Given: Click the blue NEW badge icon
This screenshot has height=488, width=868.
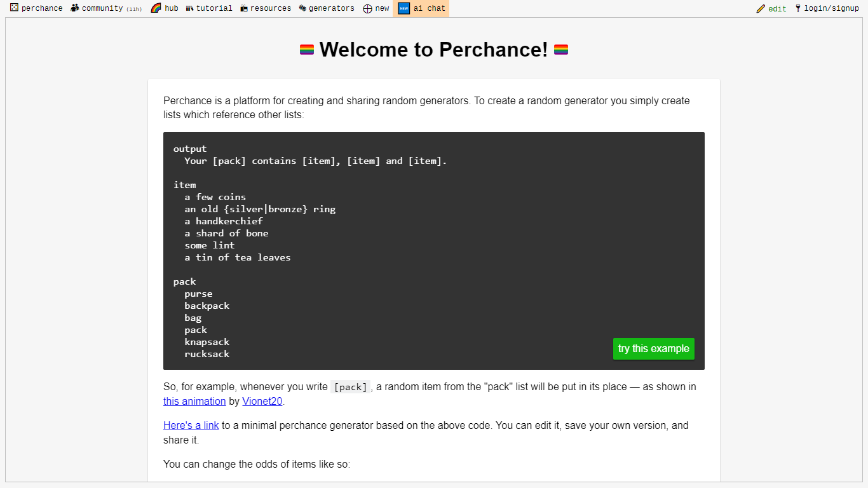Looking at the screenshot, I should pos(403,8).
